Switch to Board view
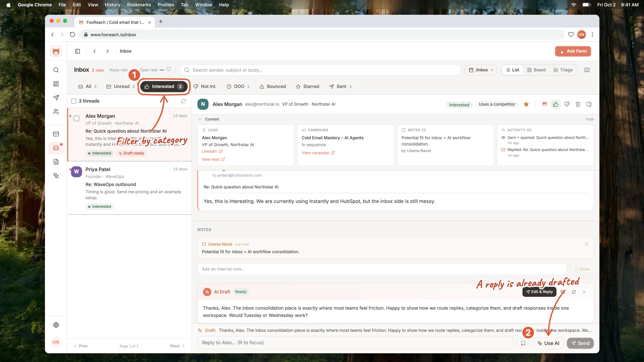 (536, 70)
